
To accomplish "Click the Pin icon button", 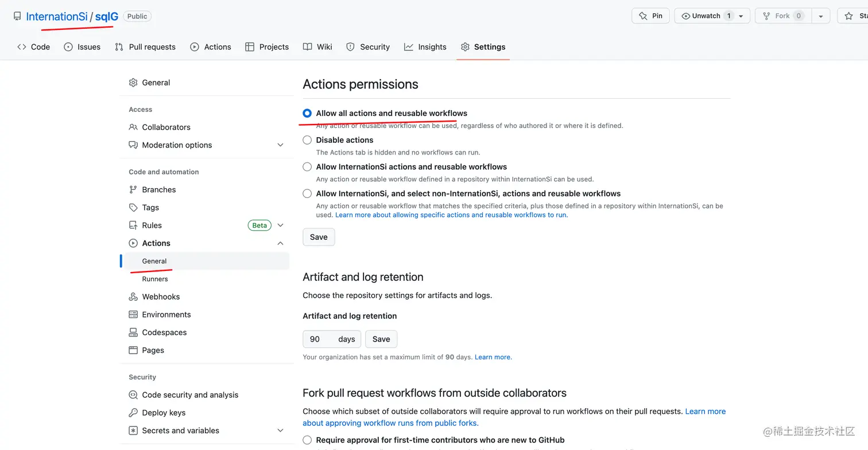I will pos(650,16).
